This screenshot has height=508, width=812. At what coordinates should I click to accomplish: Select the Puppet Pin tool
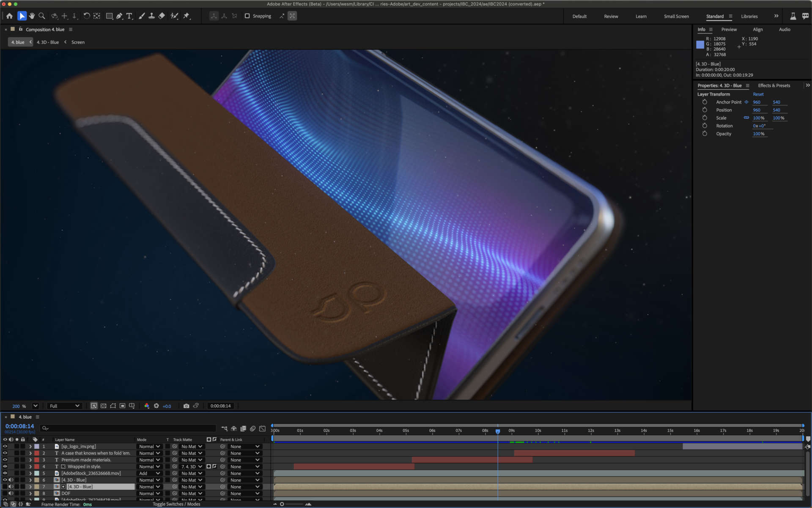(187, 16)
